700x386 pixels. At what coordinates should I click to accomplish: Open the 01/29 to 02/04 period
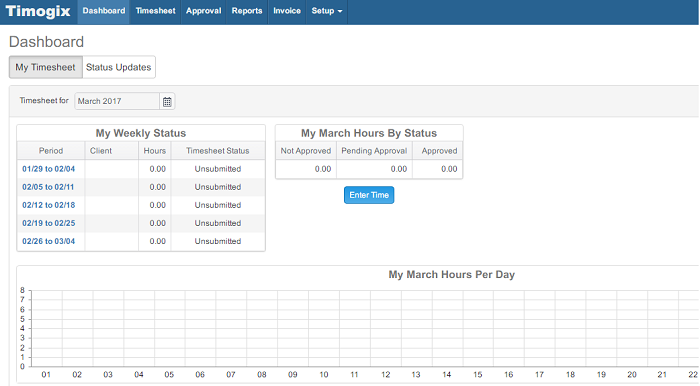49,169
